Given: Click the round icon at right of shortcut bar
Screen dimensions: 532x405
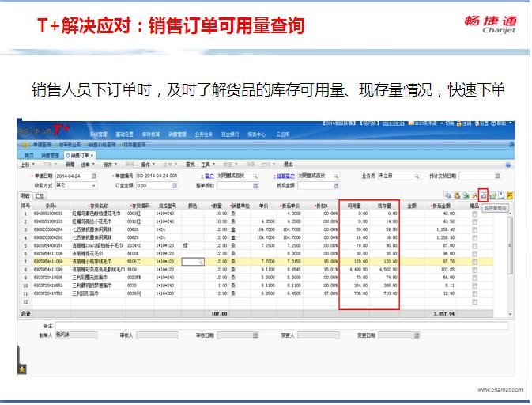Looking at the screenshot, I should point(511,145).
